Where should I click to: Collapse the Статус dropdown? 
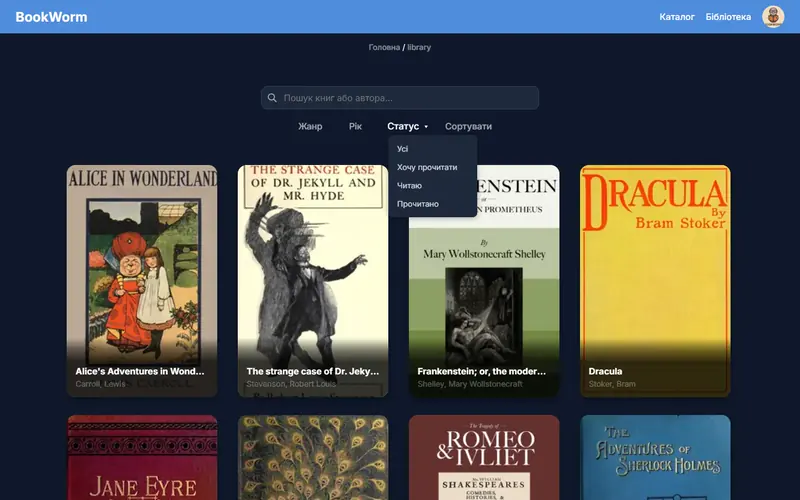tap(407, 127)
